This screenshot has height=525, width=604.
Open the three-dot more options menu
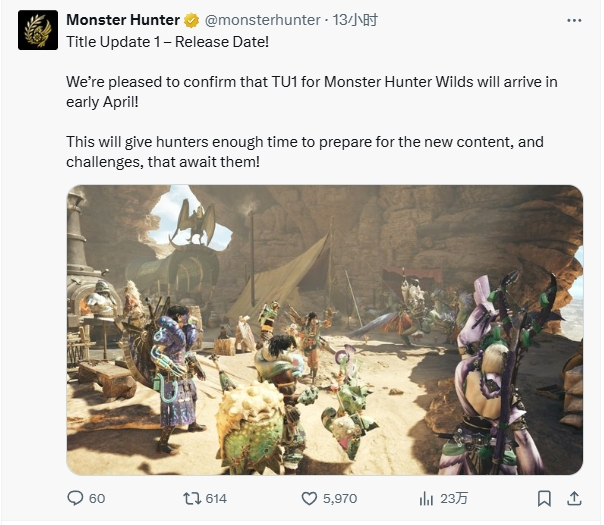coord(574,20)
